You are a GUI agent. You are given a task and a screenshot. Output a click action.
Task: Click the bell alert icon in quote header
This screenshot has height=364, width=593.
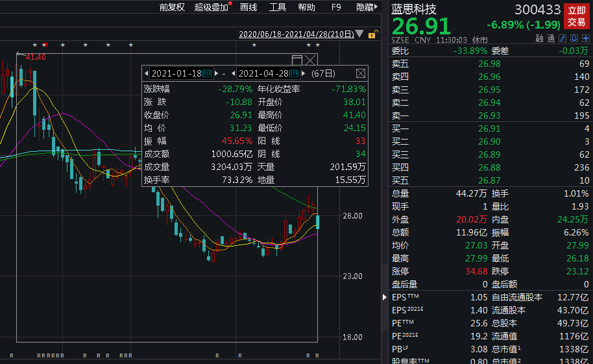coord(574,38)
